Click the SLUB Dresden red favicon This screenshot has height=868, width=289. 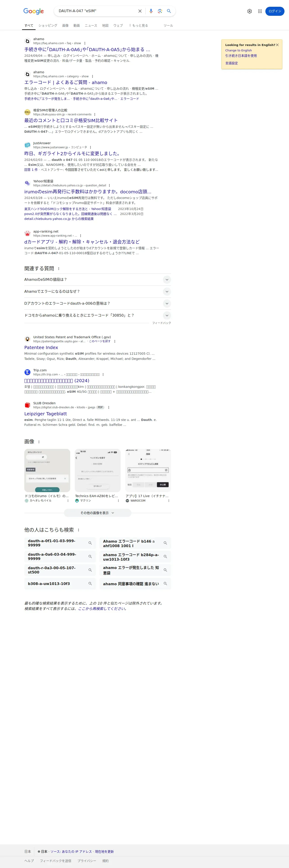pos(27,405)
